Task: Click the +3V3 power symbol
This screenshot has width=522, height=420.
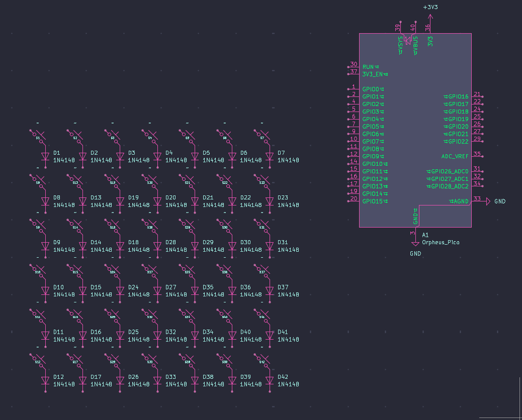Action: coord(430,16)
